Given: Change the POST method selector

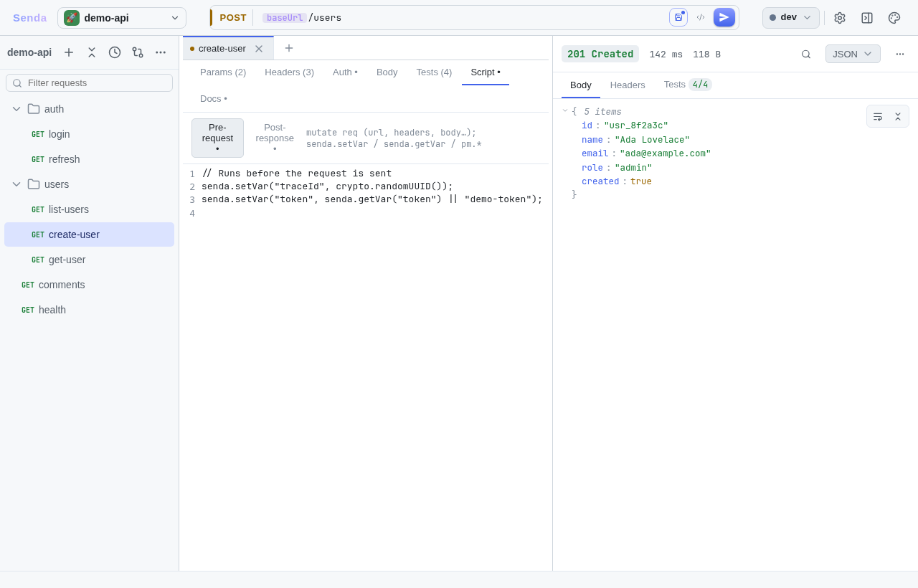Looking at the screenshot, I should (233, 18).
